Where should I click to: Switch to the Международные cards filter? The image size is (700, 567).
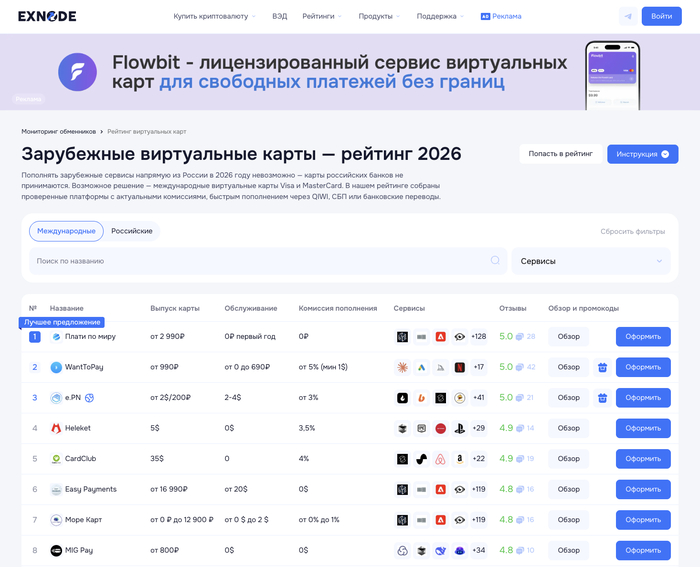pos(66,231)
